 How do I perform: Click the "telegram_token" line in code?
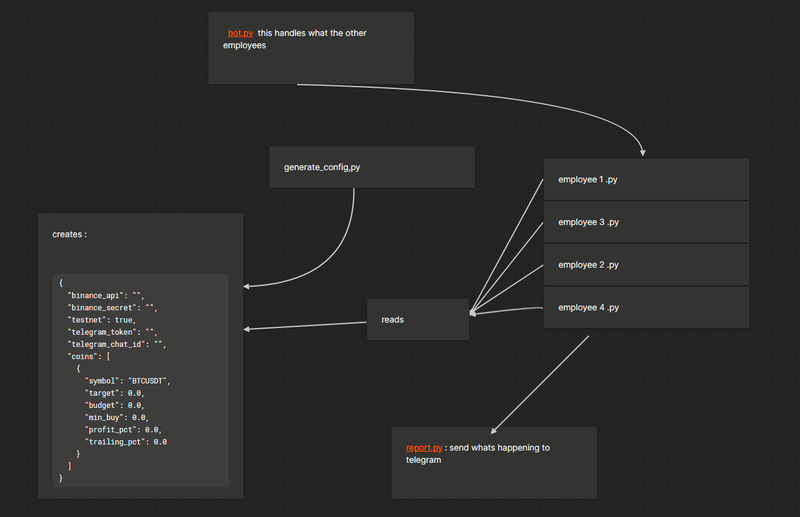[x=112, y=332]
